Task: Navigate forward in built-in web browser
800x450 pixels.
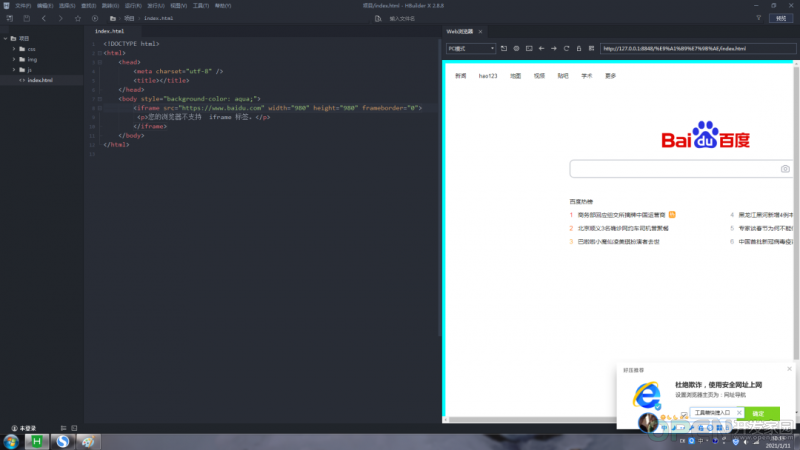Action: point(554,48)
